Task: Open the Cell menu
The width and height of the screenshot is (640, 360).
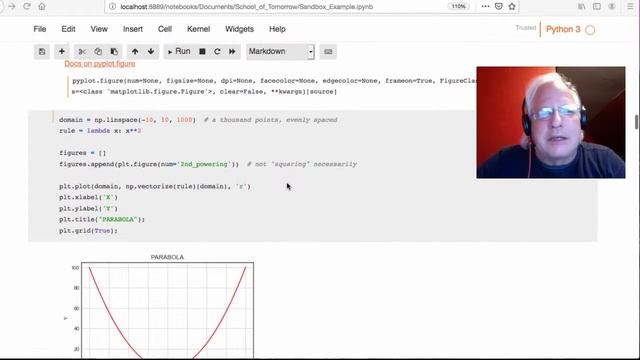Action: pos(165,29)
